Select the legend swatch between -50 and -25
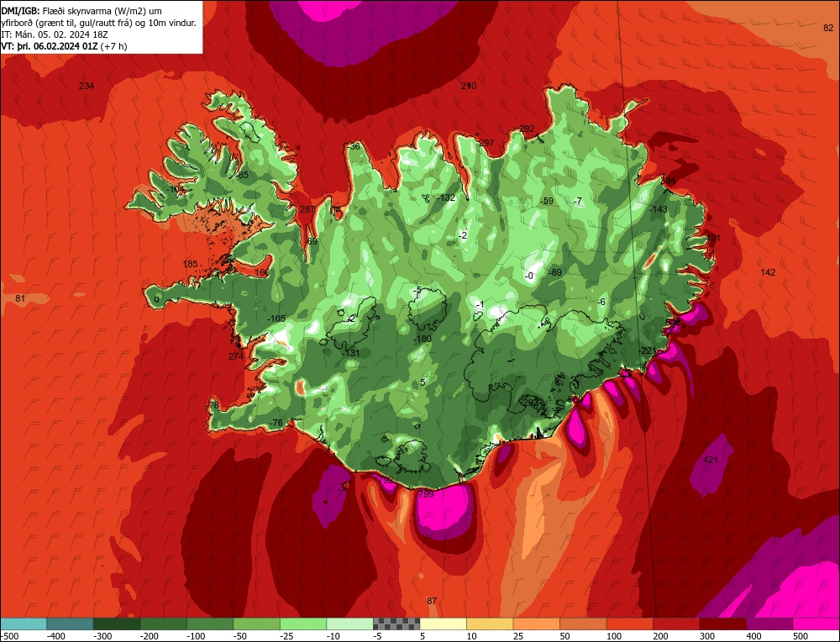840x642 pixels. click(256, 624)
